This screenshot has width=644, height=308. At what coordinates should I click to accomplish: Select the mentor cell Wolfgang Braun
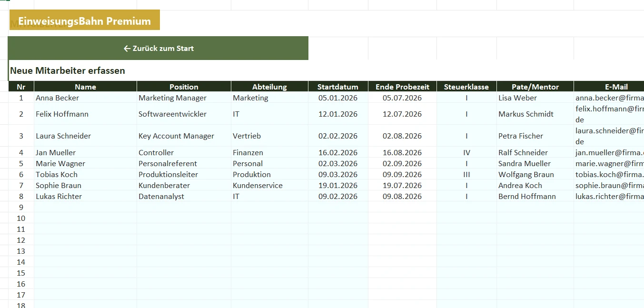point(535,174)
